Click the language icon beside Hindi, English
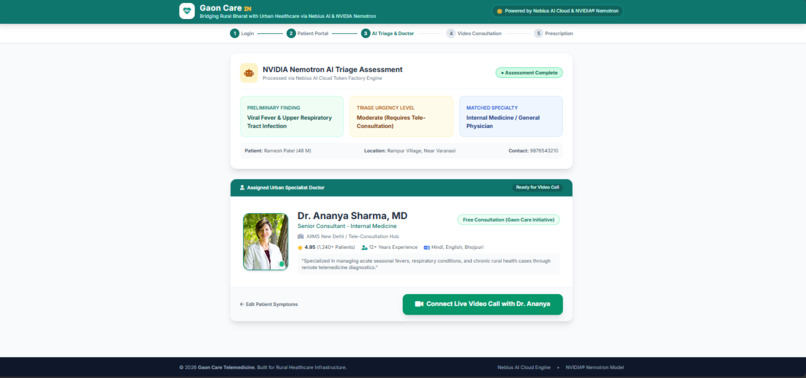Screen dimensions: 806x378 click(427, 247)
